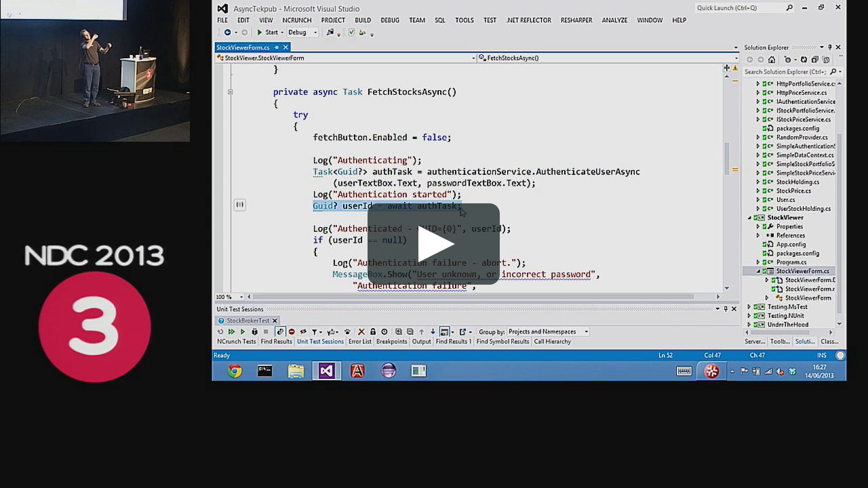Pin the StockViewerForm.cs tab

277,47
